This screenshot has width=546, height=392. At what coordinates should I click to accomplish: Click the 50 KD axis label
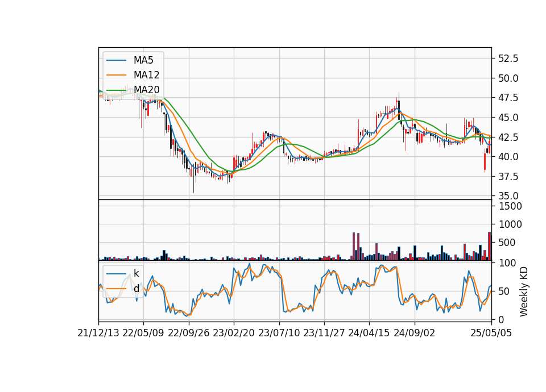click(x=504, y=291)
